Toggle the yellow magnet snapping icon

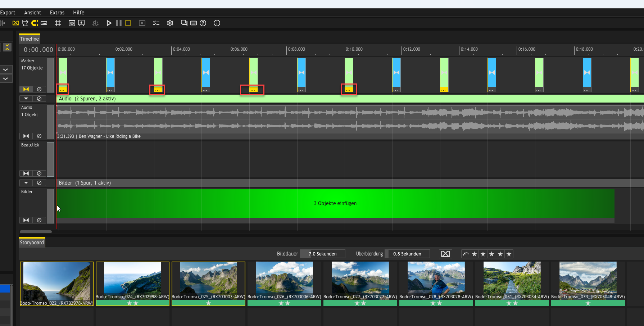click(x=35, y=23)
